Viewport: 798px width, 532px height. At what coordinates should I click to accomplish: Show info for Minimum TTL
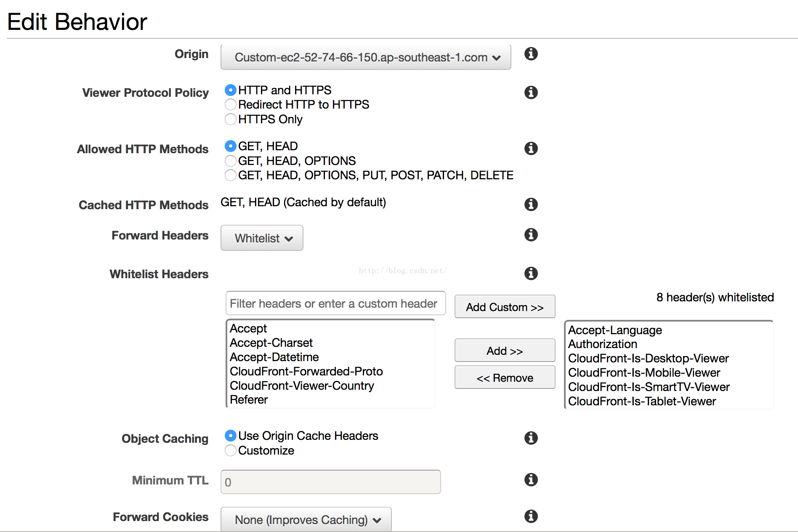(531, 479)
